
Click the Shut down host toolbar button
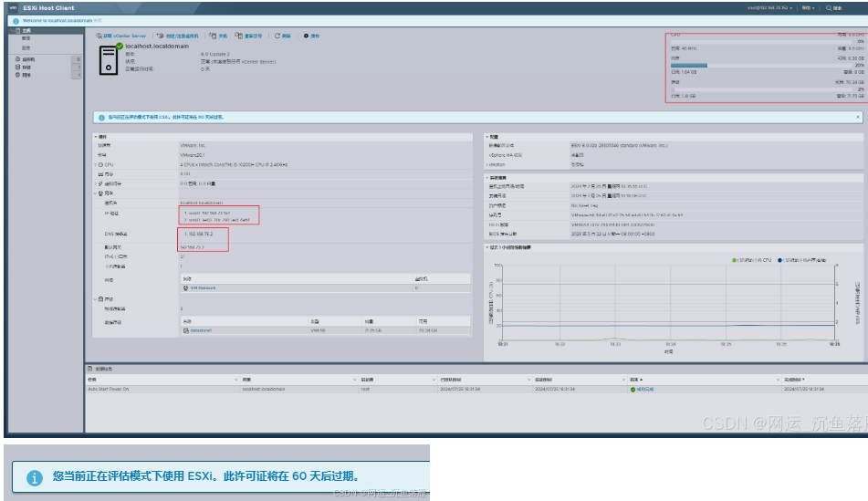219,36
